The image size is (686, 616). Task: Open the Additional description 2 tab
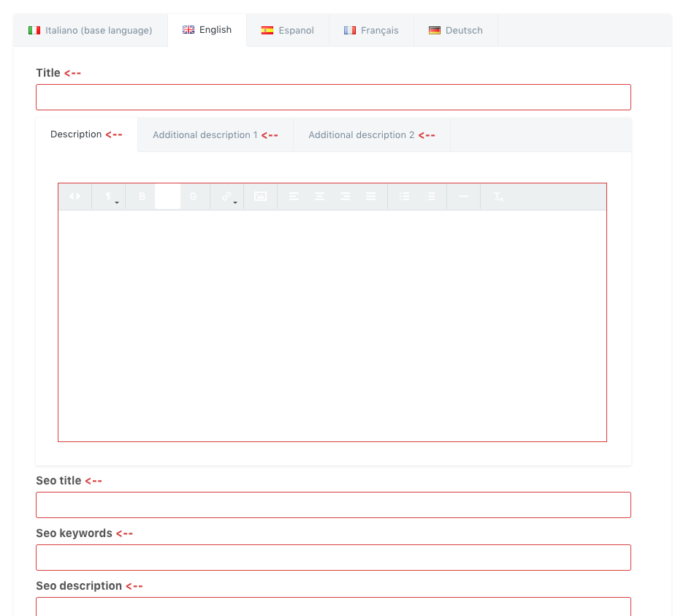coord(371,135)
